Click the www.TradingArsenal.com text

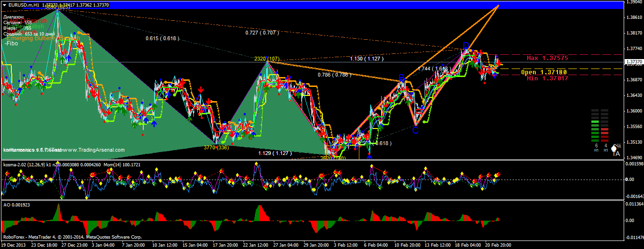coord(94,150)
